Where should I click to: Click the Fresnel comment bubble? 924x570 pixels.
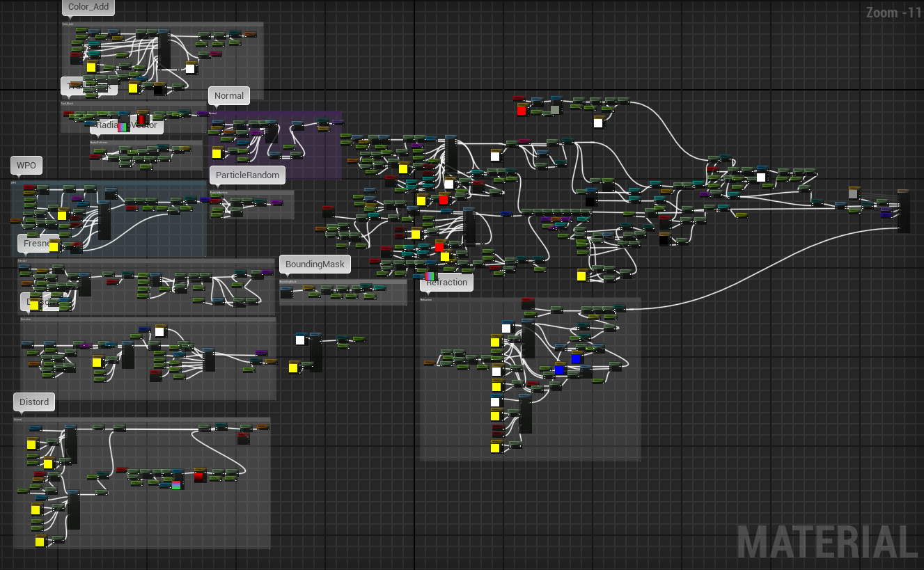[x=36, y=244]
